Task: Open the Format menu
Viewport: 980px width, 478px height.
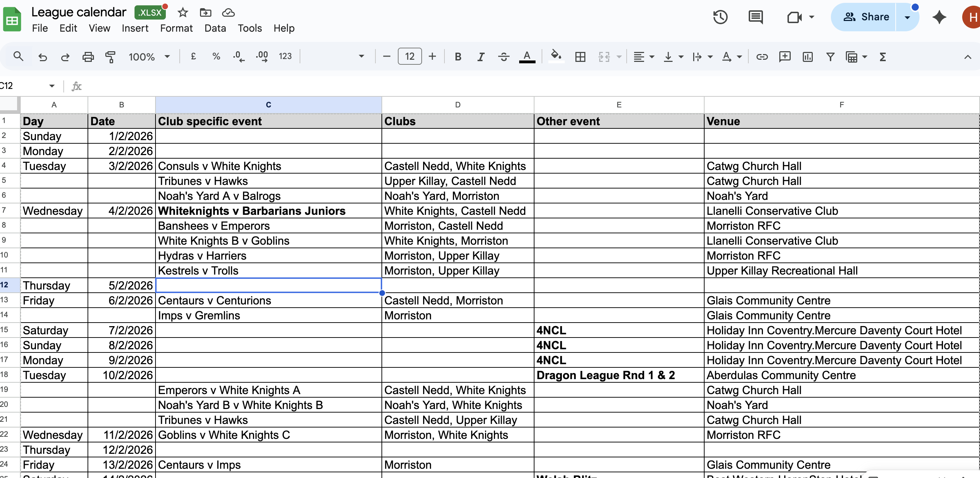Action: tap(176, 28)
